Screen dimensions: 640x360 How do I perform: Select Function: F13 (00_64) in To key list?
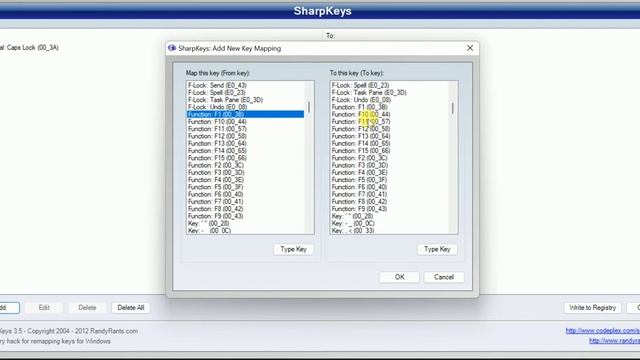[x=389, y=136]
